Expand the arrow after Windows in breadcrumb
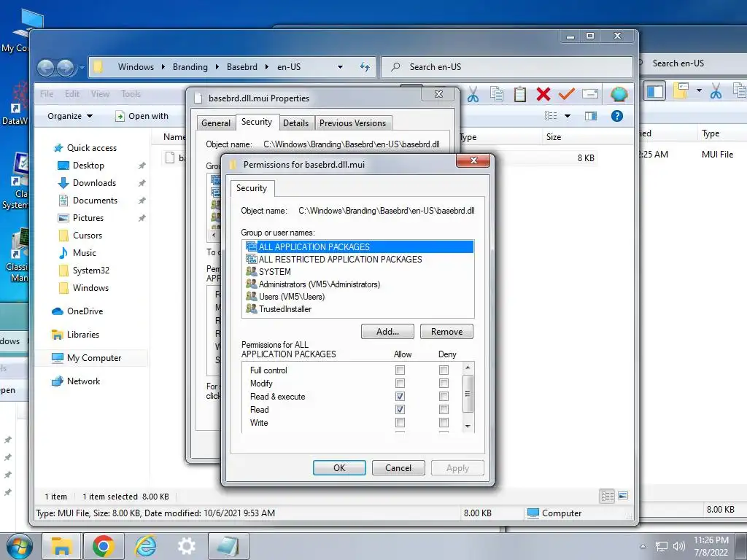This screenshot has width=747, height=560. coord(163,67)
